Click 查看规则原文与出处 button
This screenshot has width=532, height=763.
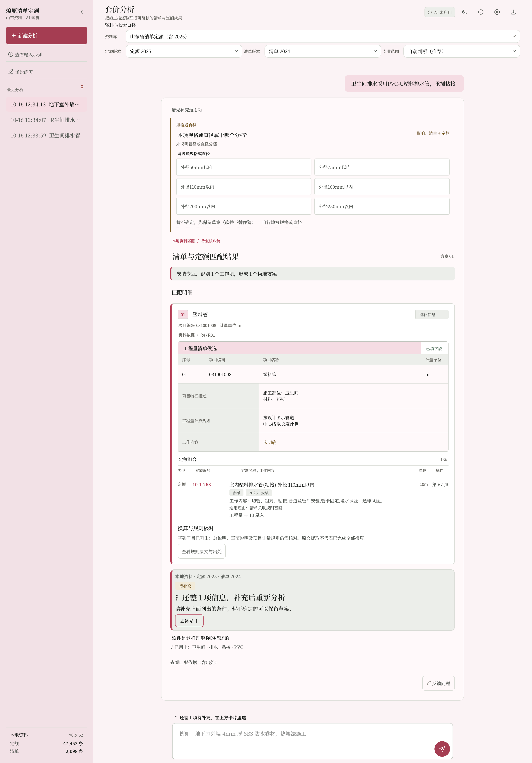point(202,552)
